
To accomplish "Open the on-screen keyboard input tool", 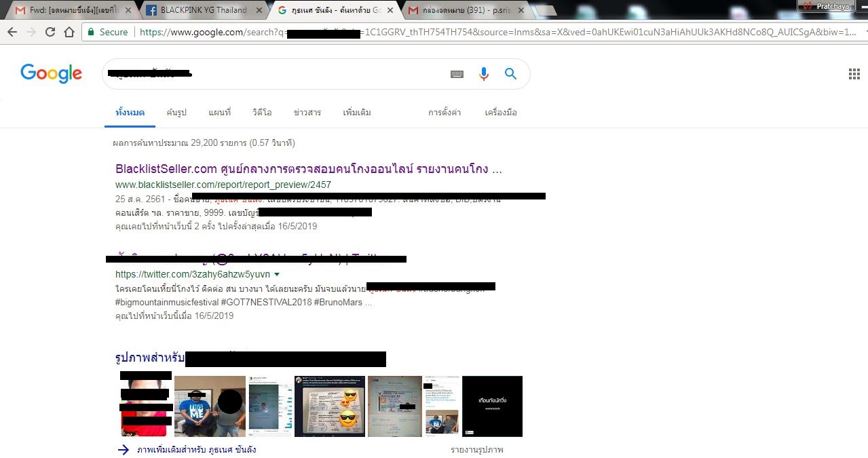I will click(457, 74).
